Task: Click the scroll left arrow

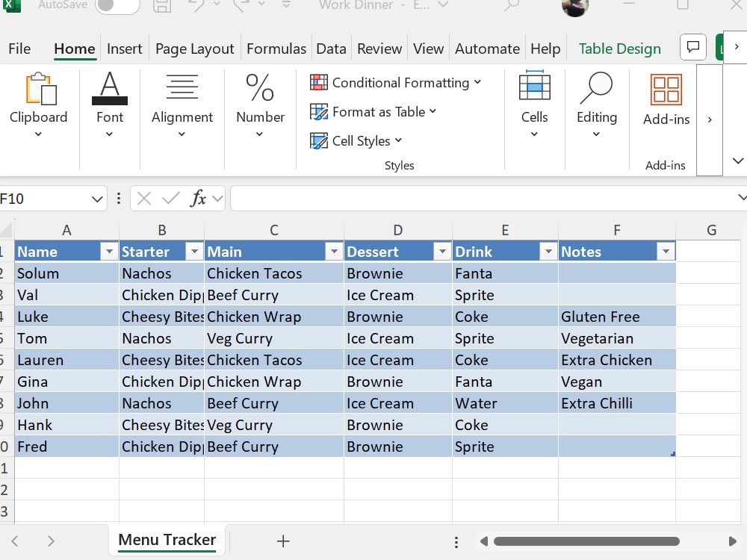Action: (x=484, y=541)
